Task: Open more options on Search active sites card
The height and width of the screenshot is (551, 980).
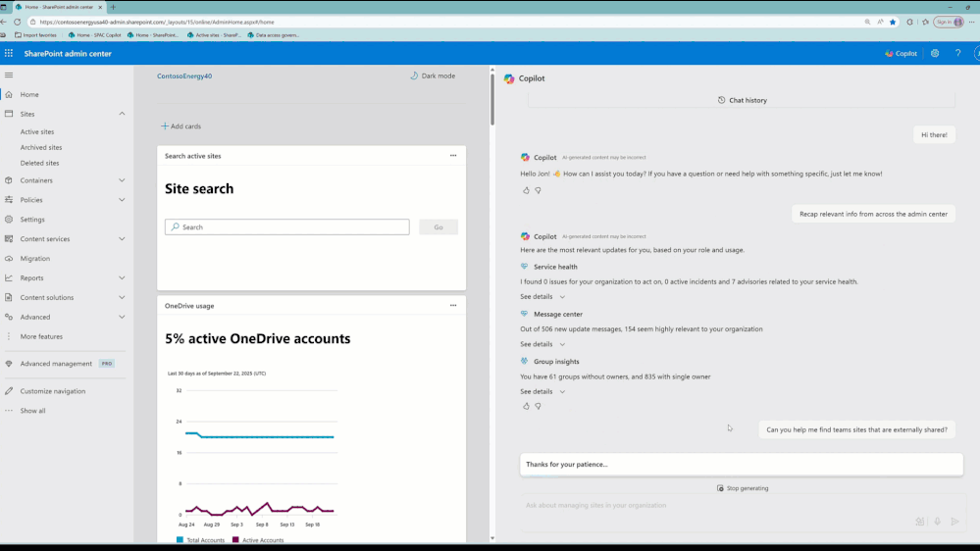Action: (x=453, y=156)
